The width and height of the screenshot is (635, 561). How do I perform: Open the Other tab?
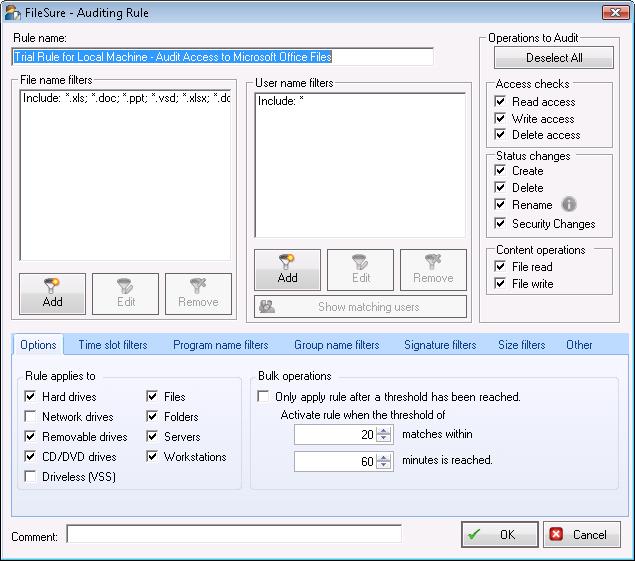click(579, 345)
